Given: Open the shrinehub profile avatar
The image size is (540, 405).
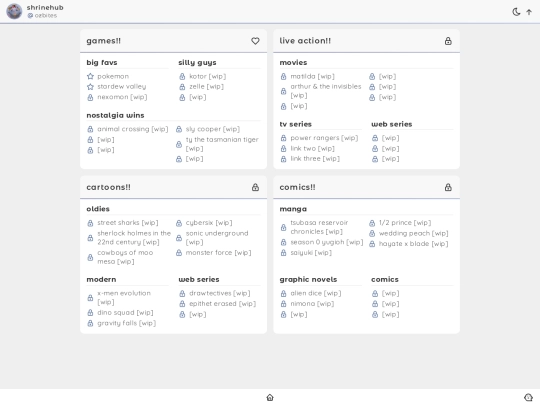Looking at the screenshot, I should (14, 11).
